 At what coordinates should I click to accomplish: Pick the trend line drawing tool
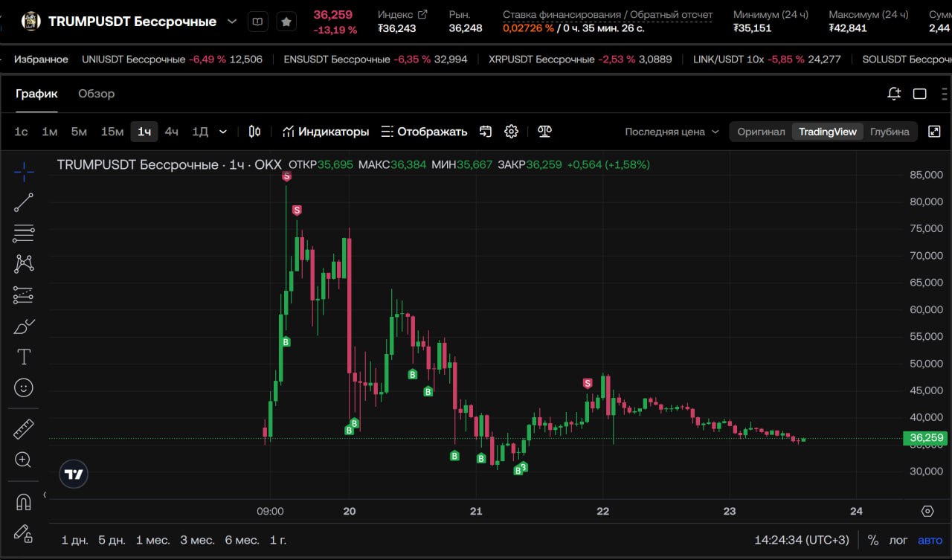coord(24,202)
